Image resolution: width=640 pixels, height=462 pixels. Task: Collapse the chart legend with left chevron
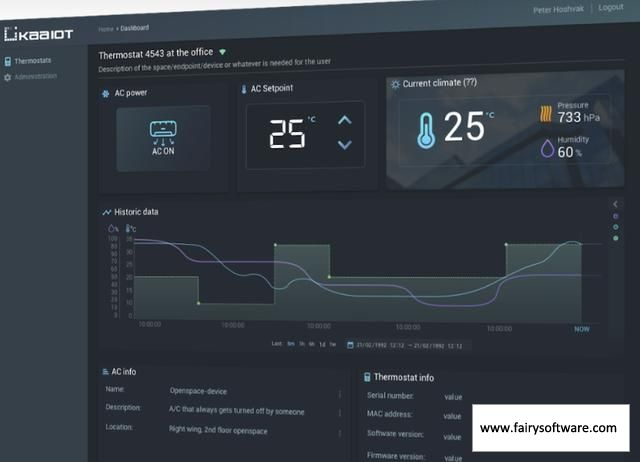(x=615, y=204)
